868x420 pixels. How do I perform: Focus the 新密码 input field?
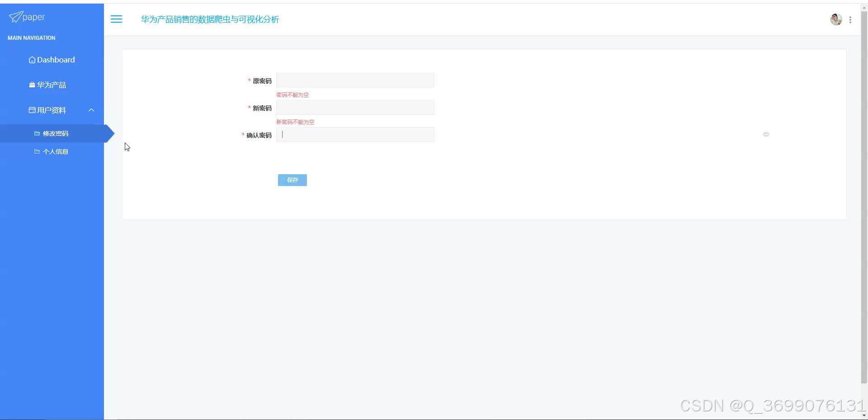(355, 107)
